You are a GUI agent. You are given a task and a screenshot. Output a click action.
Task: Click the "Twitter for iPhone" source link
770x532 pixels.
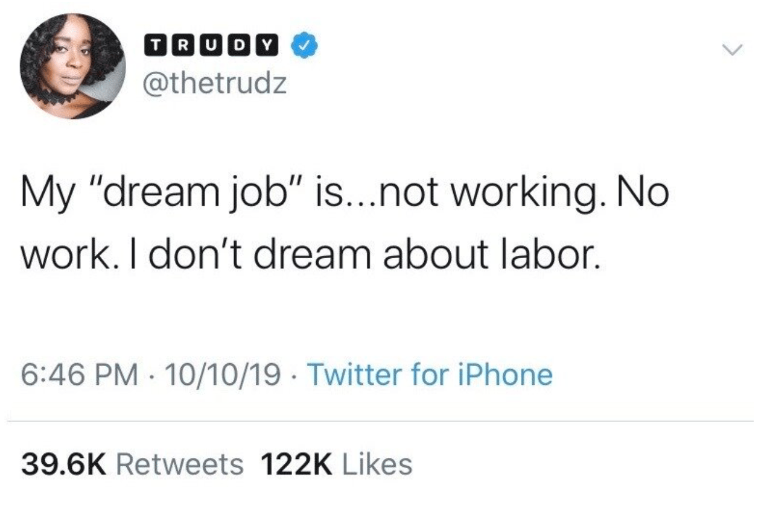tap(430, 375)
